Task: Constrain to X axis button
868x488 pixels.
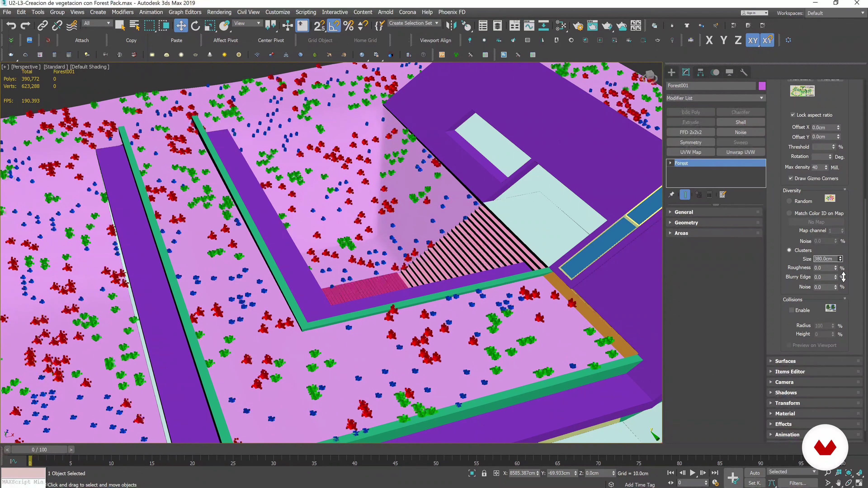Action: click(709, 40)
